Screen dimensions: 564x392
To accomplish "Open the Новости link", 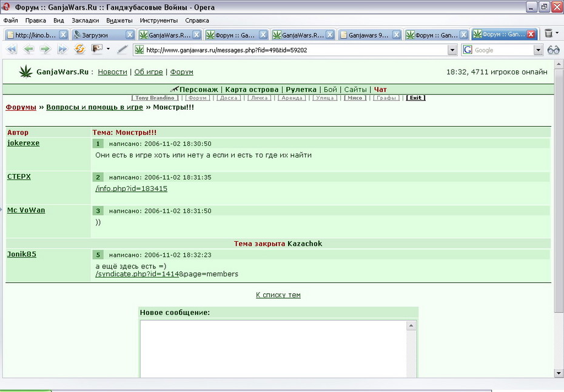I will [x=113, y=72].
